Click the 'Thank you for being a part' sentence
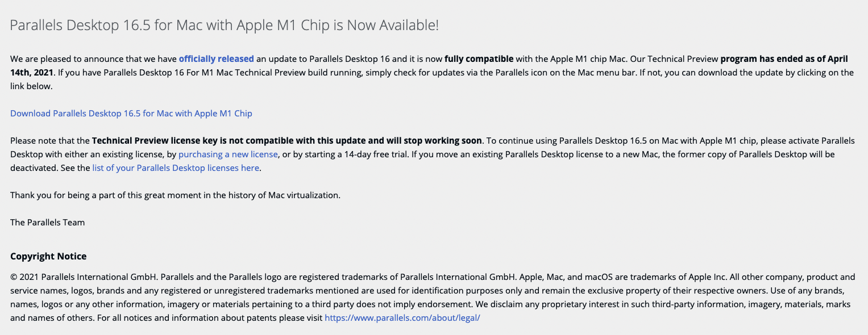This screenshot has height=335, width=868. [175, 195]
